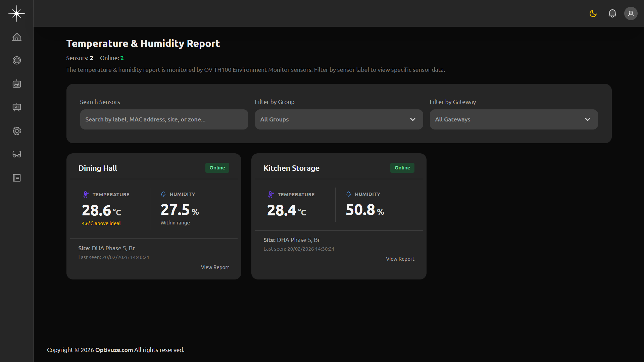Viewport: 644px width, 362px height.
Task: Open View Report for Kitchen Storage
Action: (400, 259)
